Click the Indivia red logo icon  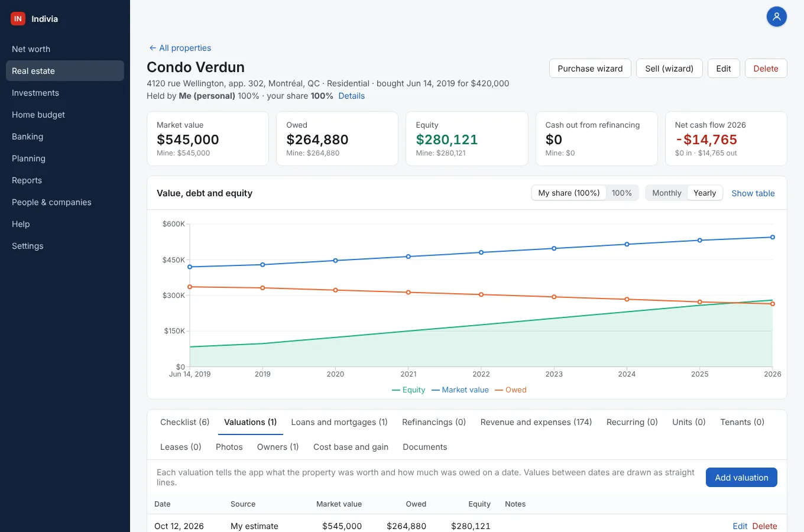(18, 19)
